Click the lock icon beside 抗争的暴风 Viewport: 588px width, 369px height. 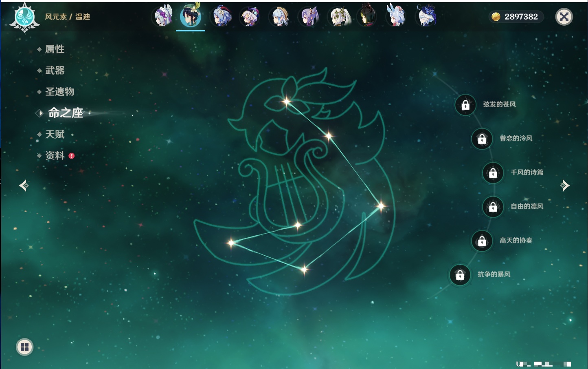pos(460,275)
